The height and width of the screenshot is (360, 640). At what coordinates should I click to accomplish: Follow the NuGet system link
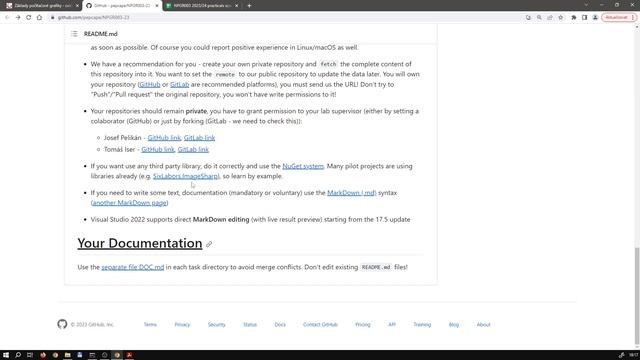point(303,166)
